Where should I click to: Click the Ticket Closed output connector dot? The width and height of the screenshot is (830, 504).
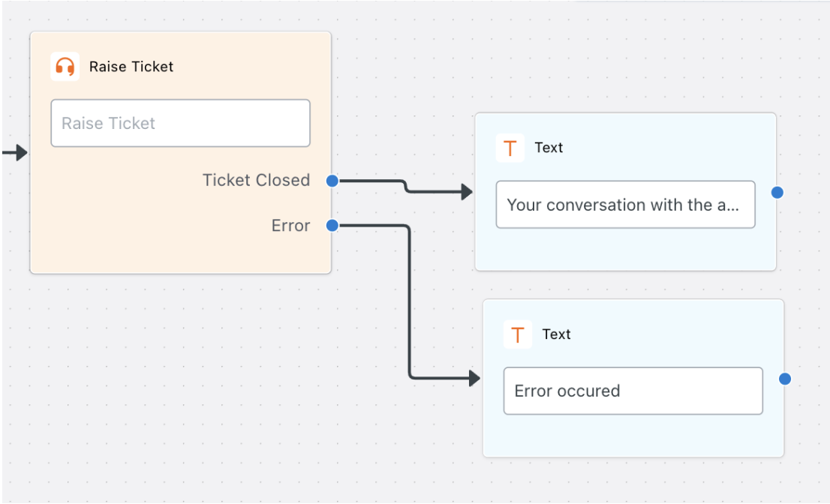(332, 181)
